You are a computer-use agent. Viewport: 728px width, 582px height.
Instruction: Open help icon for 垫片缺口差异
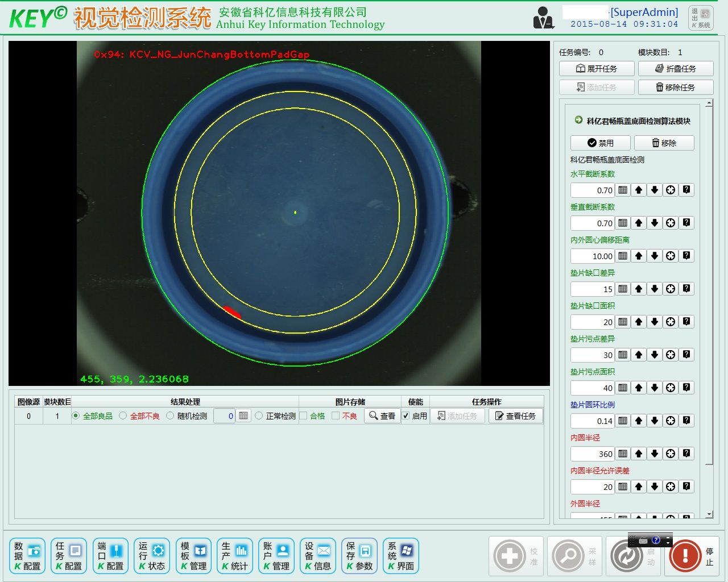coord(686,289)
